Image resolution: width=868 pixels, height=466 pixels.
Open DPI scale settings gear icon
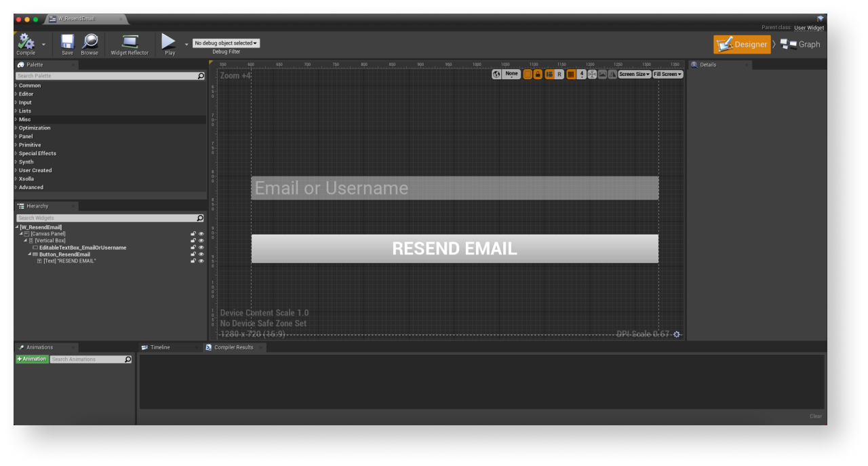[x=677, y=334]
